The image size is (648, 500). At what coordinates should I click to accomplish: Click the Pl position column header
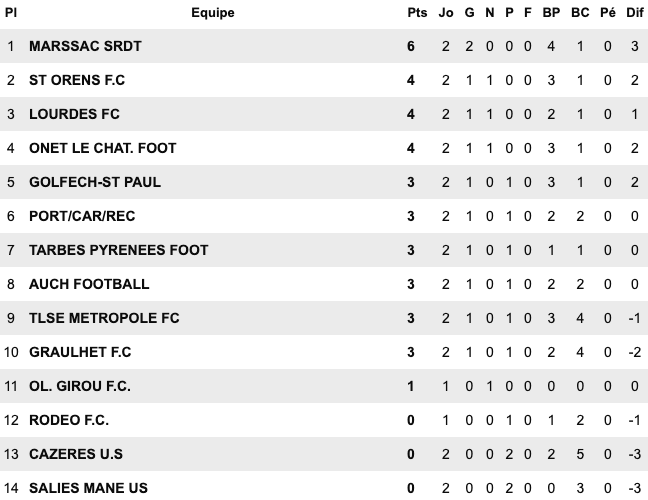click(11, 13)
